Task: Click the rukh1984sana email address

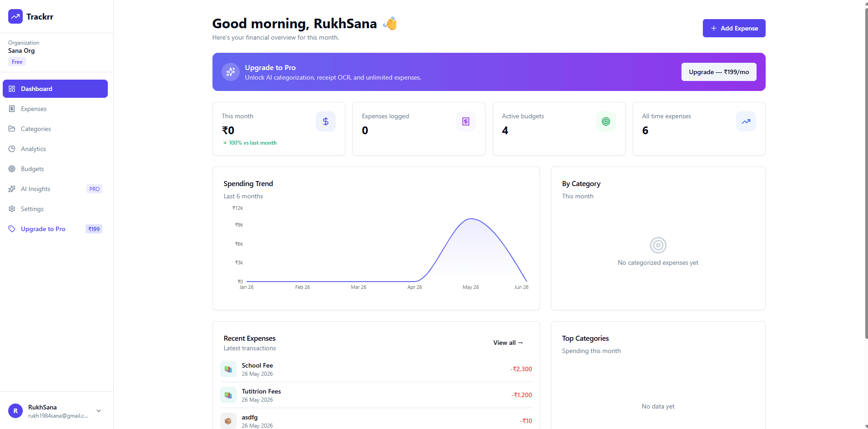Action: (x=58, y=416)
